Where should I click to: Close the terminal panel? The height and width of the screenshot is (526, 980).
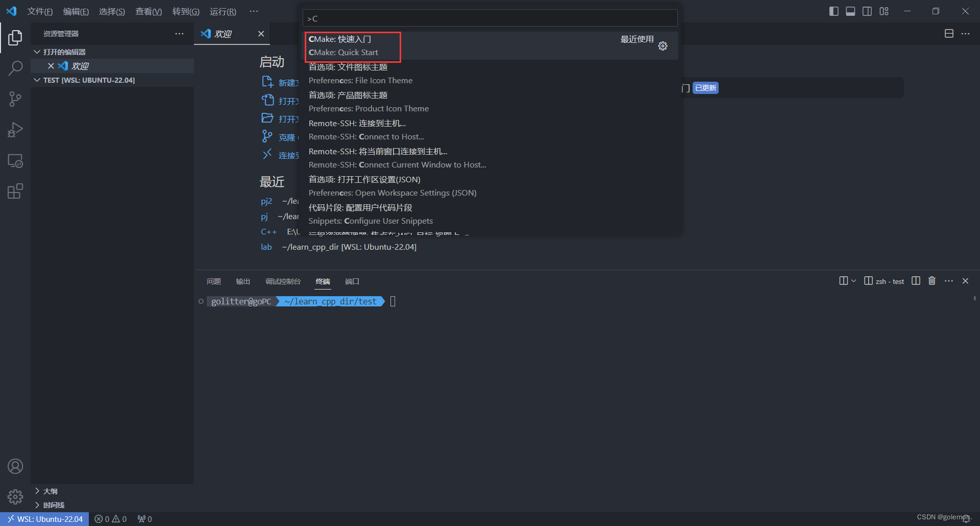point(965,281)
